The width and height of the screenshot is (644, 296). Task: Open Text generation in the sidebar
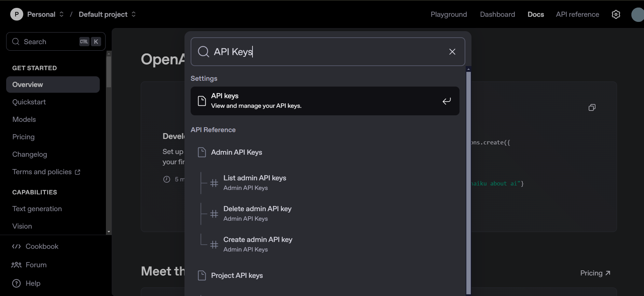(37, 209)
